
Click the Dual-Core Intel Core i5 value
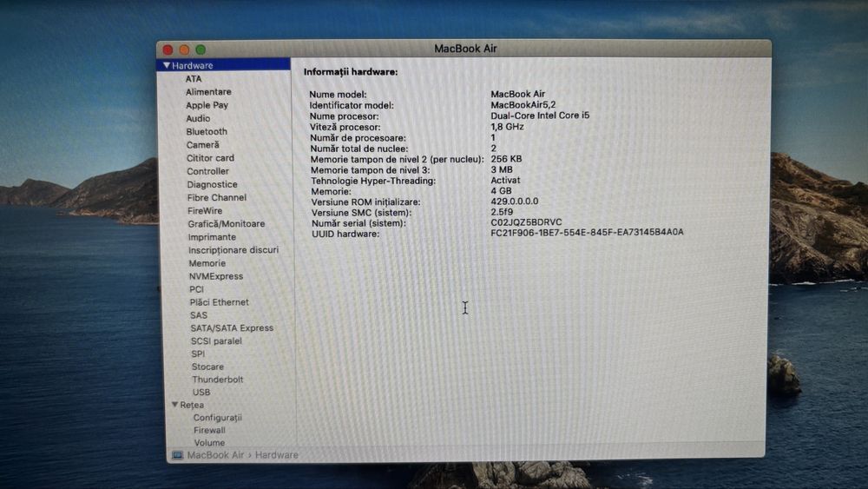(540, 116)
